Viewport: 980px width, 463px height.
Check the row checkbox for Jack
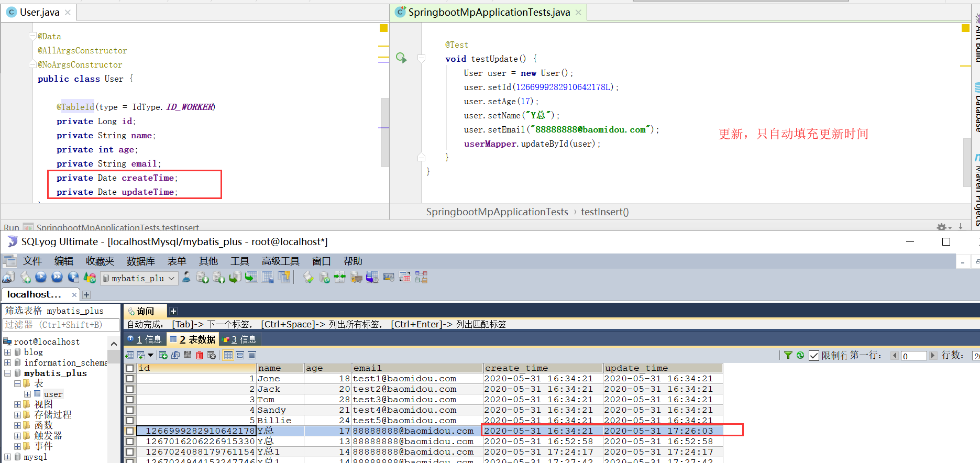point(130,389)
